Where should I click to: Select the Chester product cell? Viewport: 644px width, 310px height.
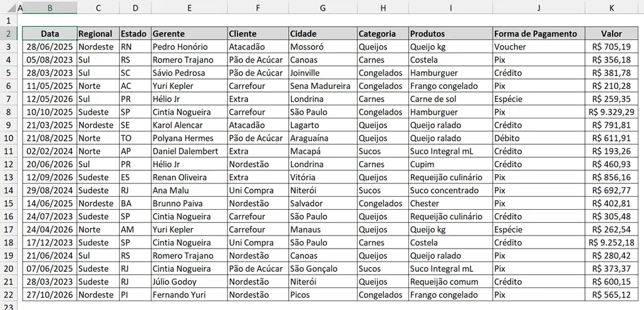coord(451,204)
